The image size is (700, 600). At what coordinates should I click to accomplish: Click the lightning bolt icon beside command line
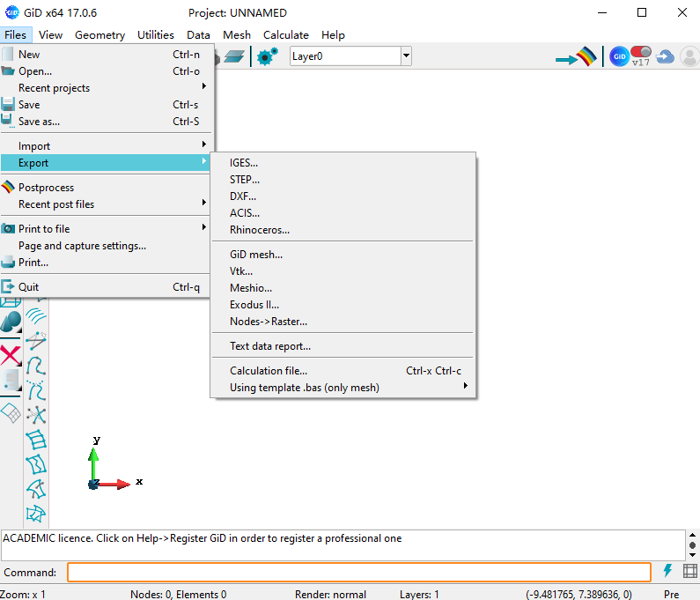pyautogui.click(x=667, y=571)
